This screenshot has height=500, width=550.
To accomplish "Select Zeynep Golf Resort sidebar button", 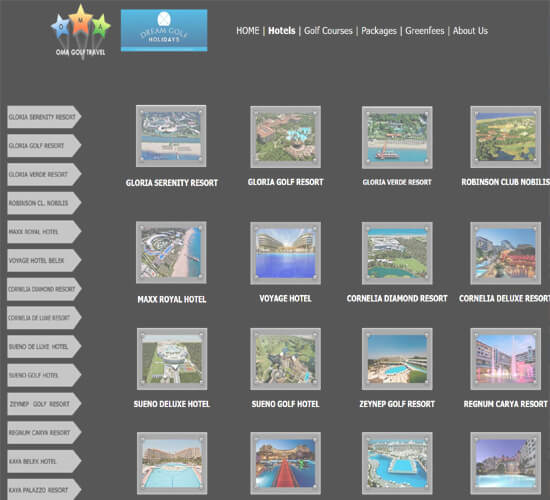I will (44, 404).
